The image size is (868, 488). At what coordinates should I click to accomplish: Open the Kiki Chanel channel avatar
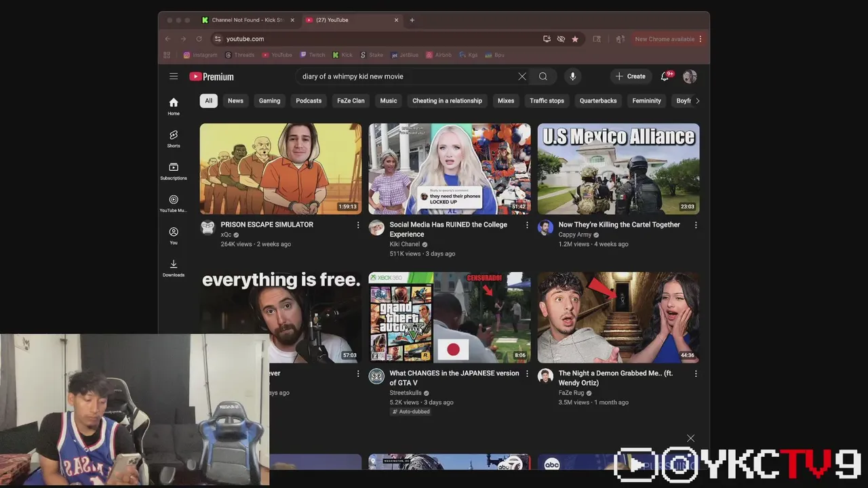point(376,228)
